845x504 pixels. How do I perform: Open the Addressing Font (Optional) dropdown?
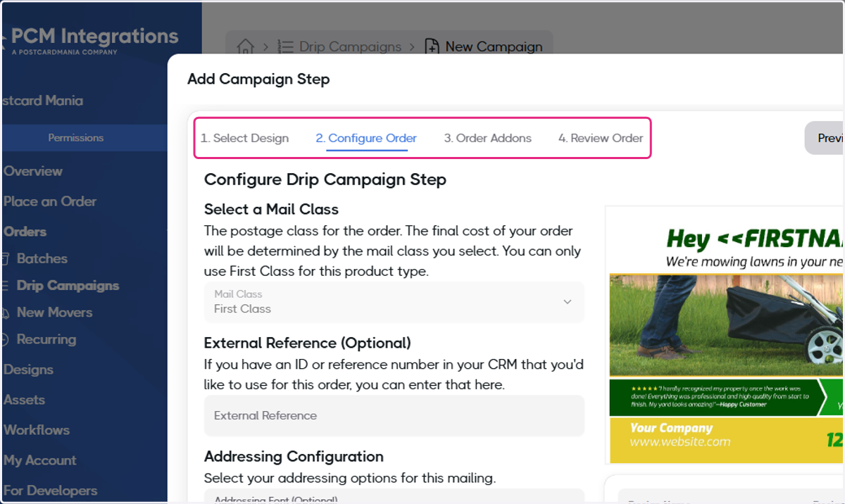[x=394, y=496]
